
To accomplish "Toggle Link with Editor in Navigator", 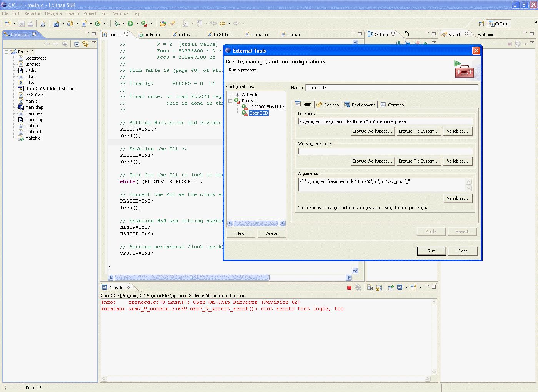I will tap(85, 44).
